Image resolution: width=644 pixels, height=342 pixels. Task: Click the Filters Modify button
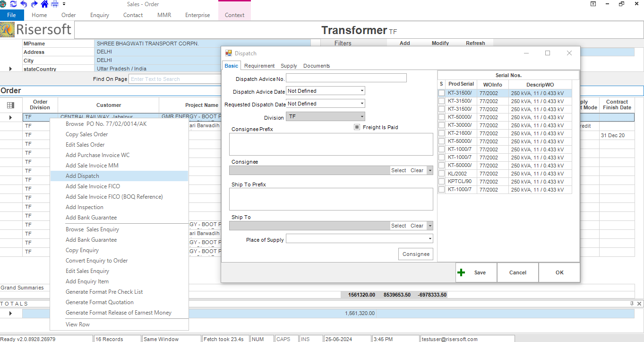click(x=440, y=43)
